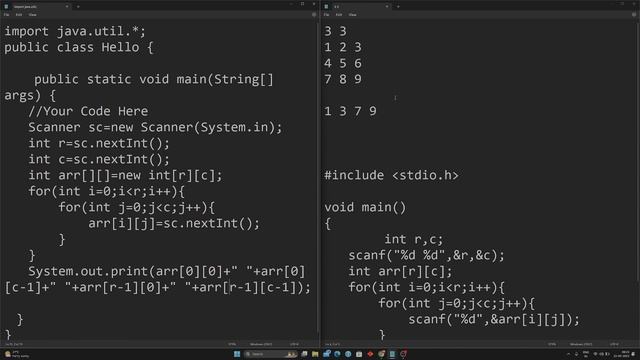Click 'Scanner sc=new Scanner(System.in);' line

tap(155, 127)
